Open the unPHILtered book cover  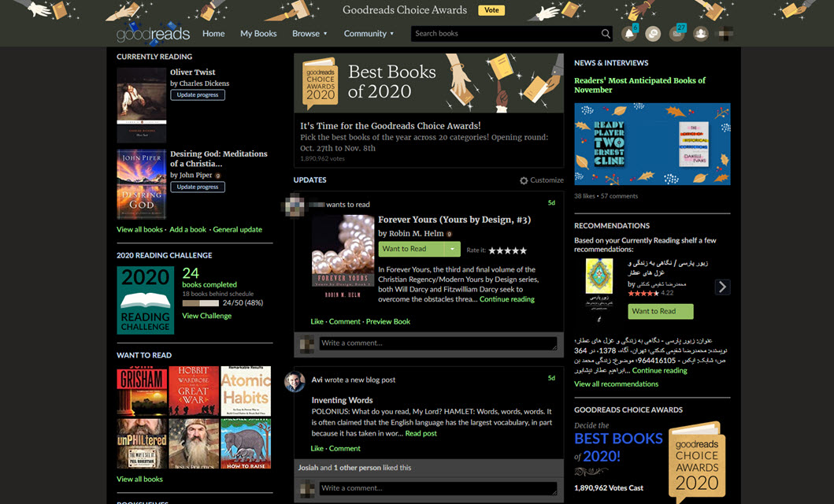pyautogui.click(x=142, y=443)
